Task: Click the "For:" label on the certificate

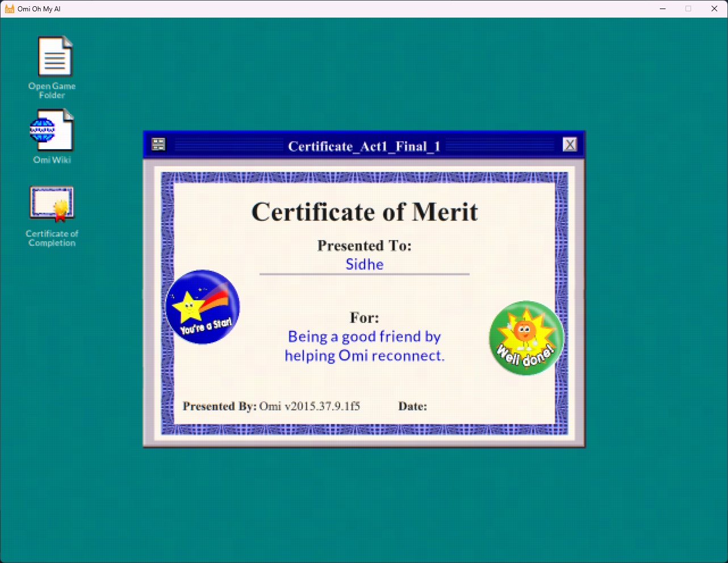Action: pyautogui.click(x=364, y=318)
